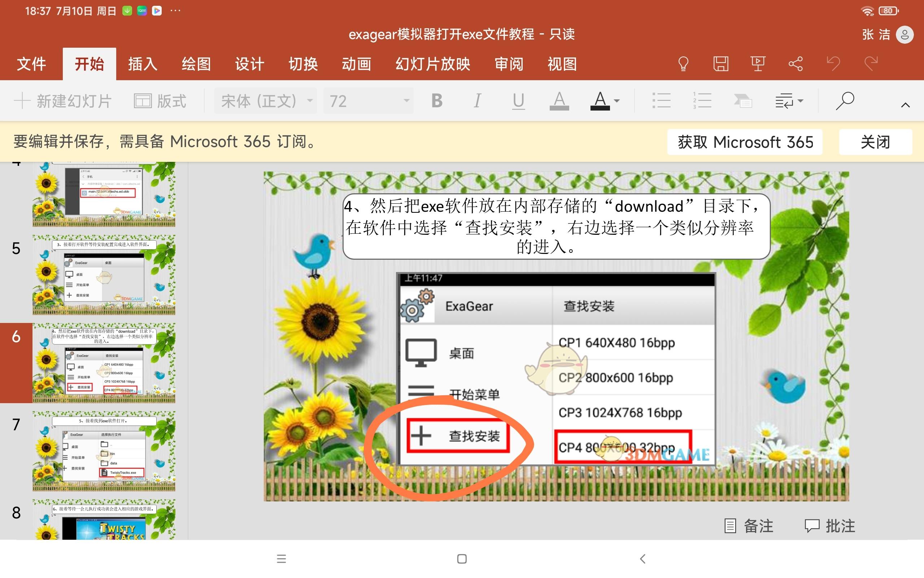Select the 开始 (Home) tab

[x=90, y=64]
